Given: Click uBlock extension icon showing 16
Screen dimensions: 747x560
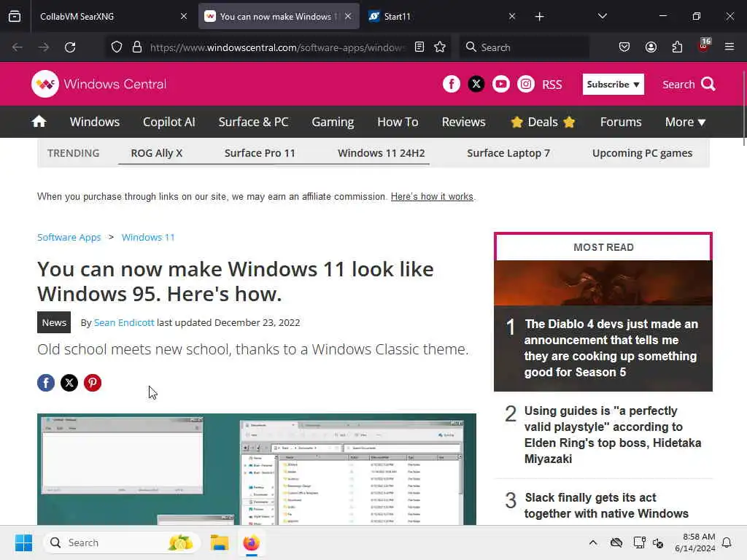Looking at the screenshot, I should coord(704,46).
